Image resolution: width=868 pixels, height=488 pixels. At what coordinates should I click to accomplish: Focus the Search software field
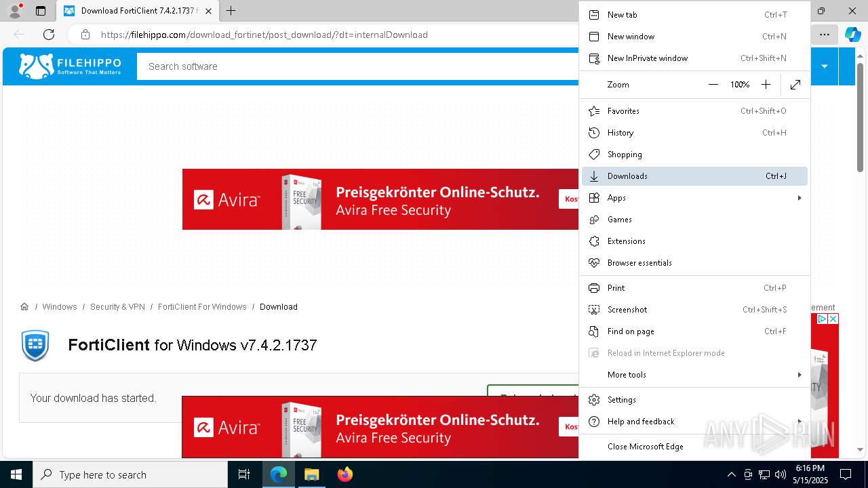(x=357, y=66)
